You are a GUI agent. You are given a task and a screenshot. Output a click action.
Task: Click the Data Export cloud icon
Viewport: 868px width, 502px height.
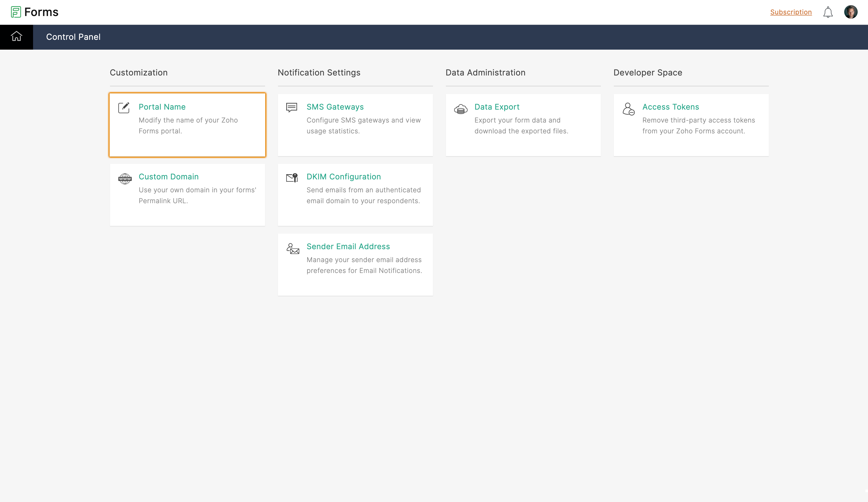coord(461,109)
